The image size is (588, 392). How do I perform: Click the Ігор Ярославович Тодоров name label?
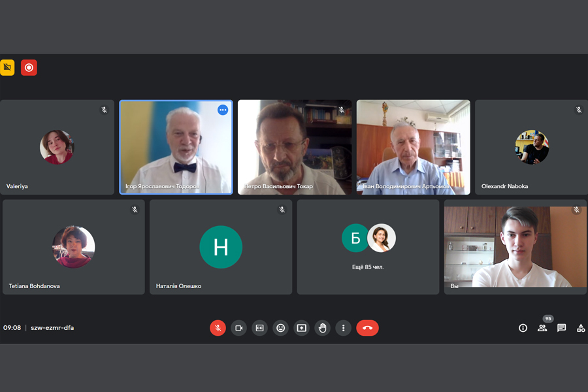pos(163,186)
